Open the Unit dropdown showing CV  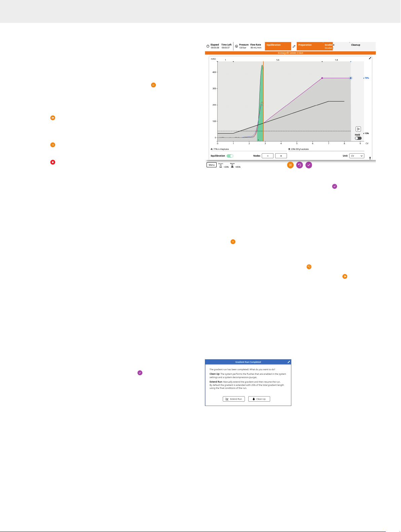point(357,156)
